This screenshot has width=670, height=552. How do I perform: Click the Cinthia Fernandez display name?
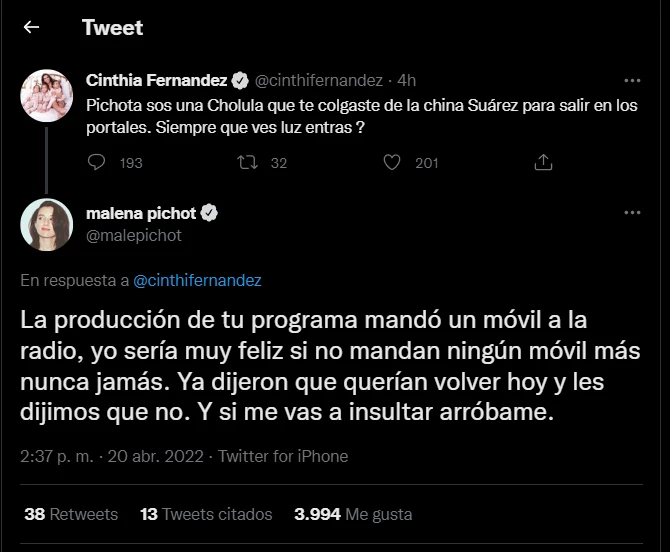point(157,80)
